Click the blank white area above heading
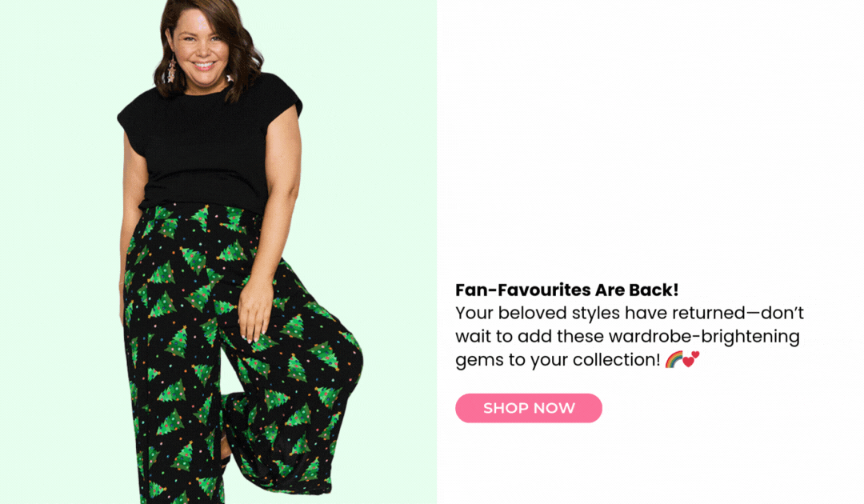The image size is (864, 504). point(650,138)
